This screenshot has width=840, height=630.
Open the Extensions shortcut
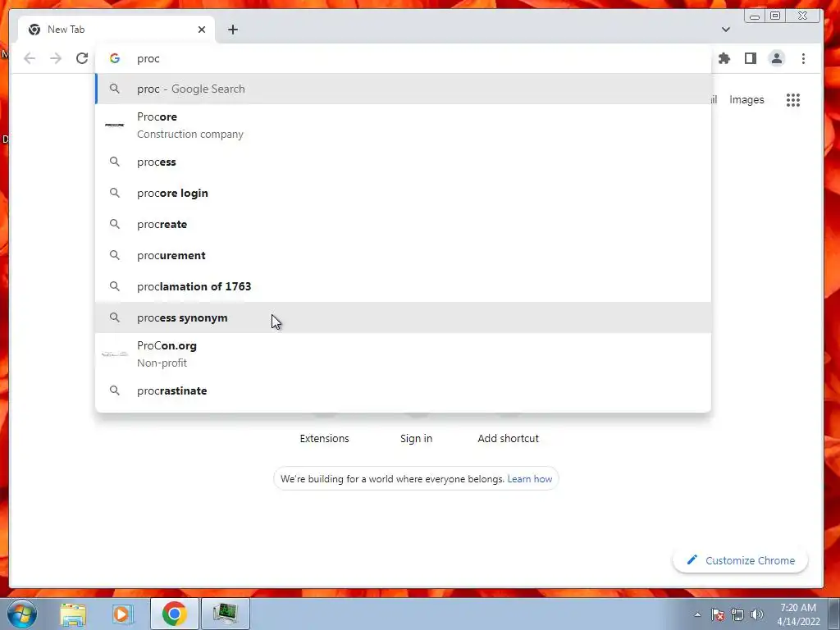tap(324, 438)
